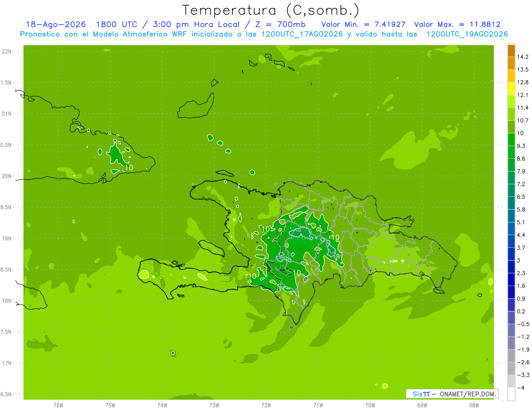
Task: Click the yellow swatch between 12.1 and 12.8
Action: pyautogui.click(x=511, y=89)
